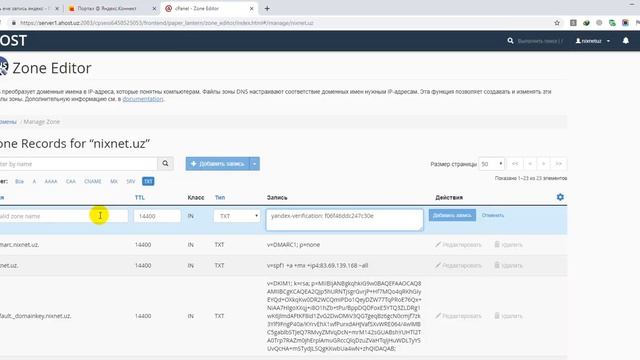Delete the v=DKIM1 domainkey record
Image resolution: width=640 pixels, height=360 pixels.
pos(508,316)
